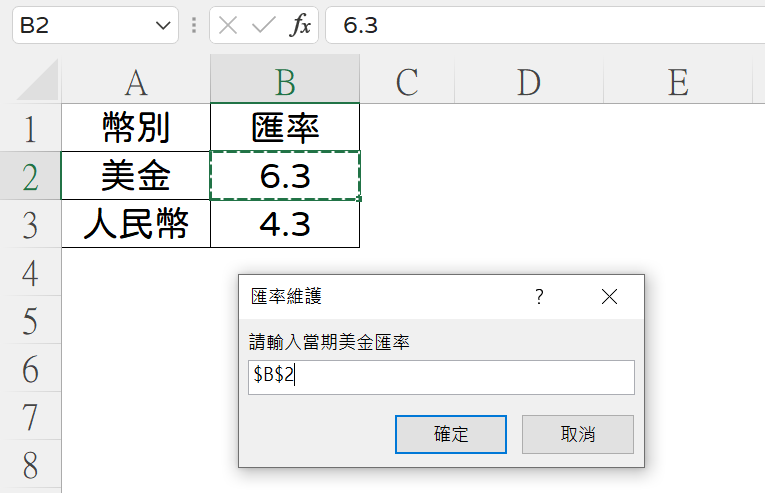The height and width of the screenshot is (493, 765).
Task: Click the formula bar enter checkmark icon
Action: tap(264, 25)
